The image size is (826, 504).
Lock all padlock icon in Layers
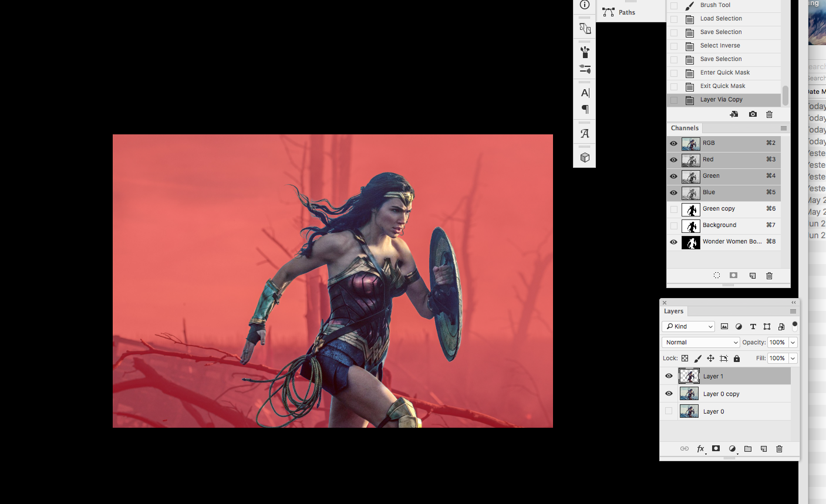tap(737, 358)
